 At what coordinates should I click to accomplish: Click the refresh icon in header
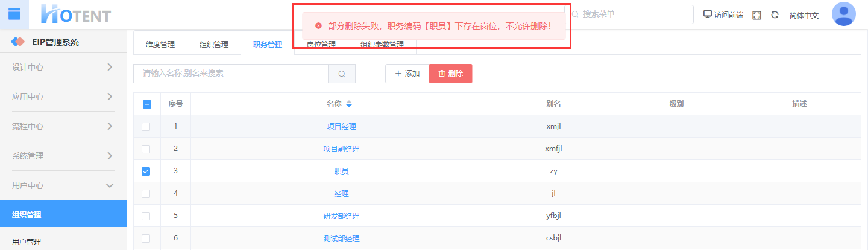point(775,14)
